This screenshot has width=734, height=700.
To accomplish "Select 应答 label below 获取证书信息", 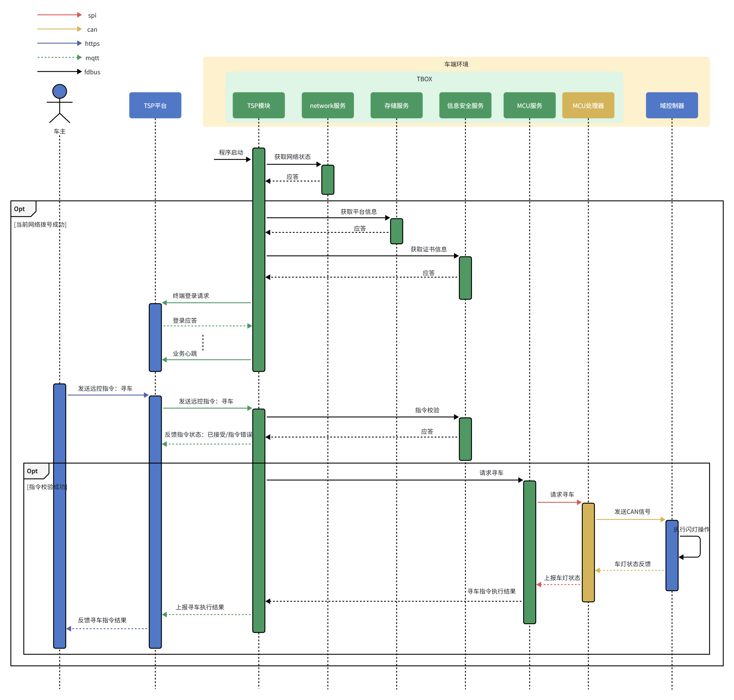I will [x=428, y=273].
